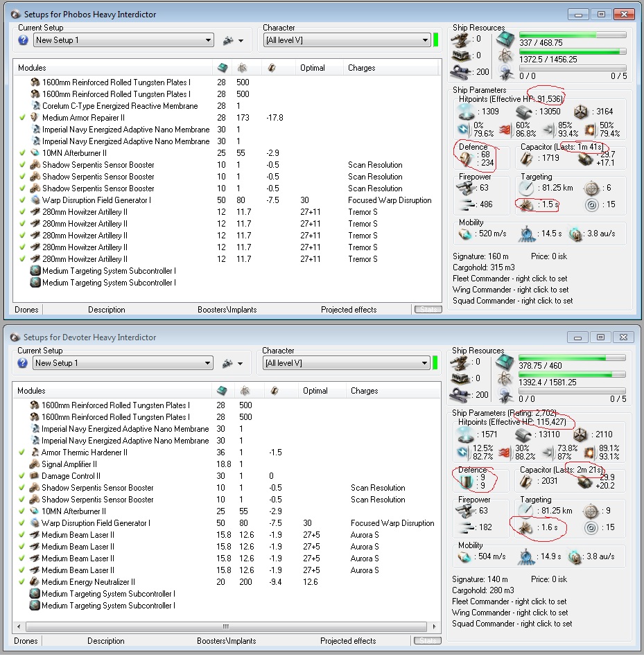Click align time icon next to 14.9 s
Viewport: 644px width, 659px height.
(525, 556)
